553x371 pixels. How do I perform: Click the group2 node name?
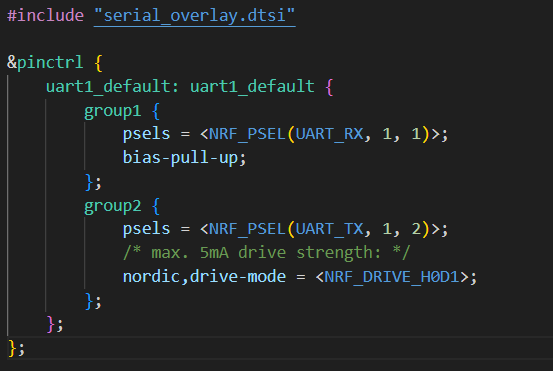tap(113, 206)
